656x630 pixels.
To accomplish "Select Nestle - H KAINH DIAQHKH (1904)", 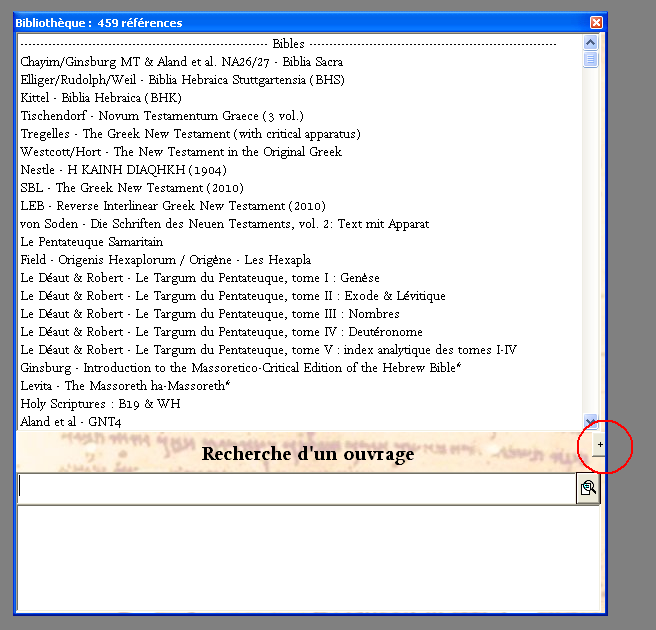I will pyautogui.click(x=123, y=170).
